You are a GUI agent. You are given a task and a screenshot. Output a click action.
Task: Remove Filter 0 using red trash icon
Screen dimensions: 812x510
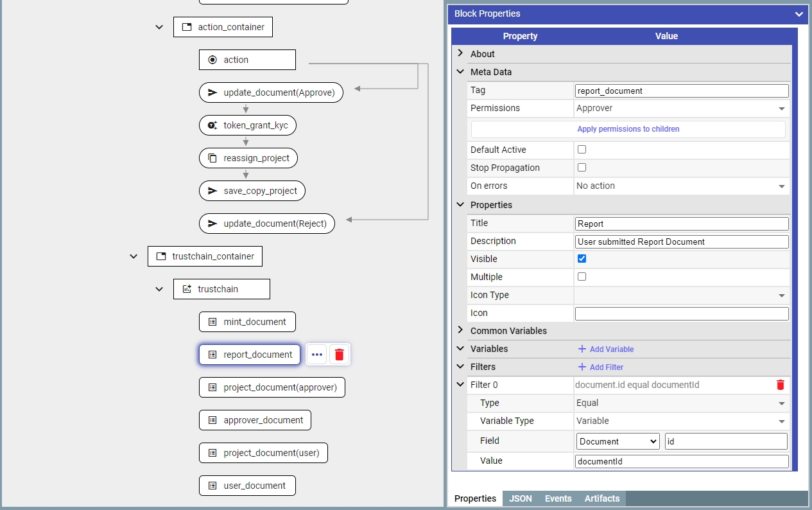tap(781, 385)
